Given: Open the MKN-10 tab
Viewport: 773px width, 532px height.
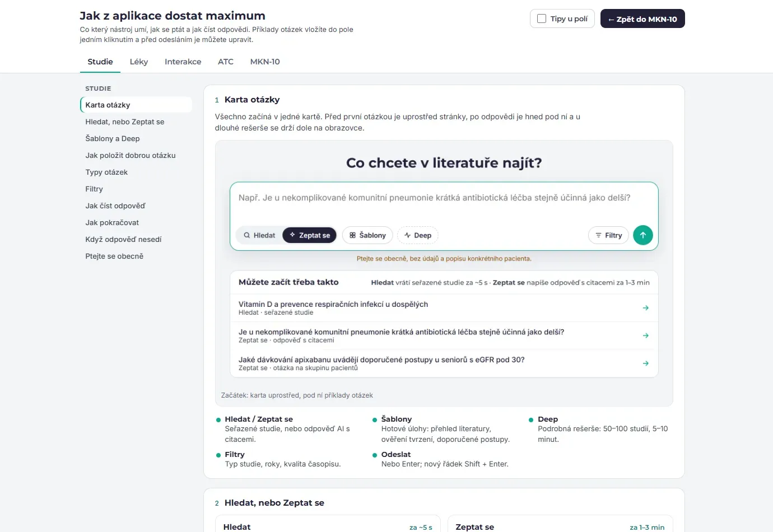Looking at the screenshot, I should coord(265,62).
